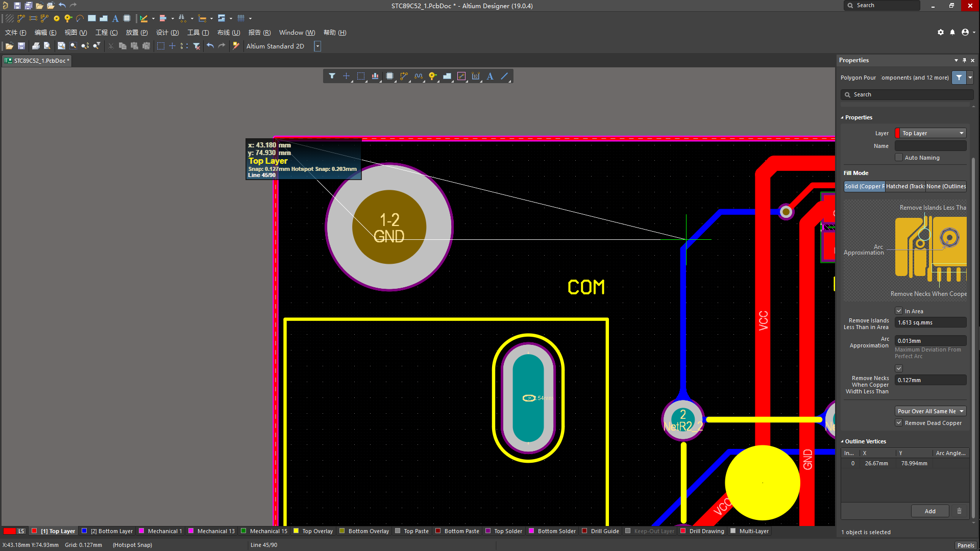
Task: Open the Pour Over All Same Net dropdown
Action: click(931, 411)
